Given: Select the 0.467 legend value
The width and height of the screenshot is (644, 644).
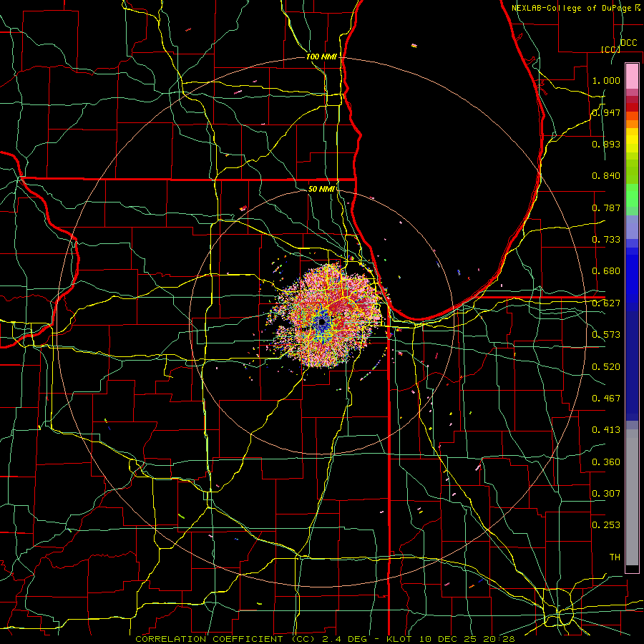Looking at the screenshot, I should coord(606,399).
